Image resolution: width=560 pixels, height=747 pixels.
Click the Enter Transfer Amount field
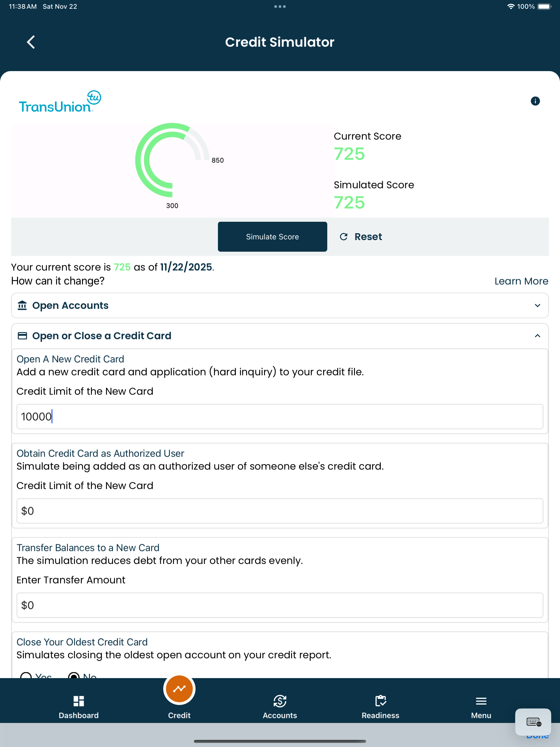click(280, 605)
